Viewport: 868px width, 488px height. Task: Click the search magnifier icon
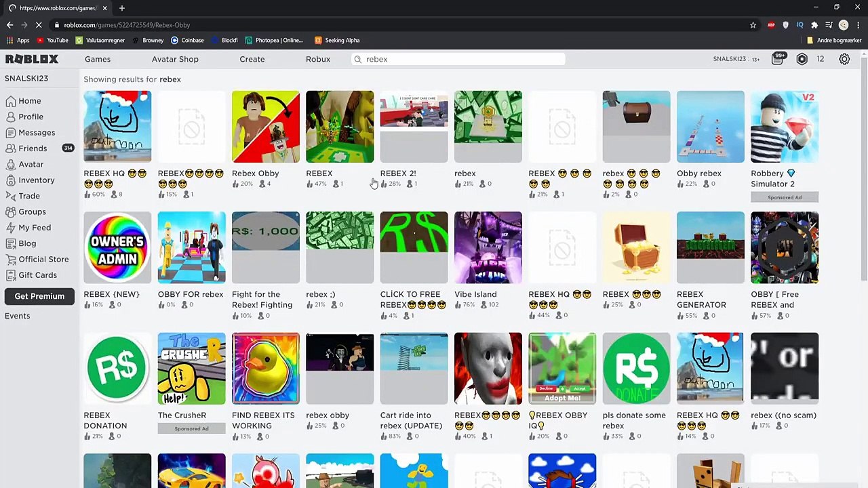358,60
